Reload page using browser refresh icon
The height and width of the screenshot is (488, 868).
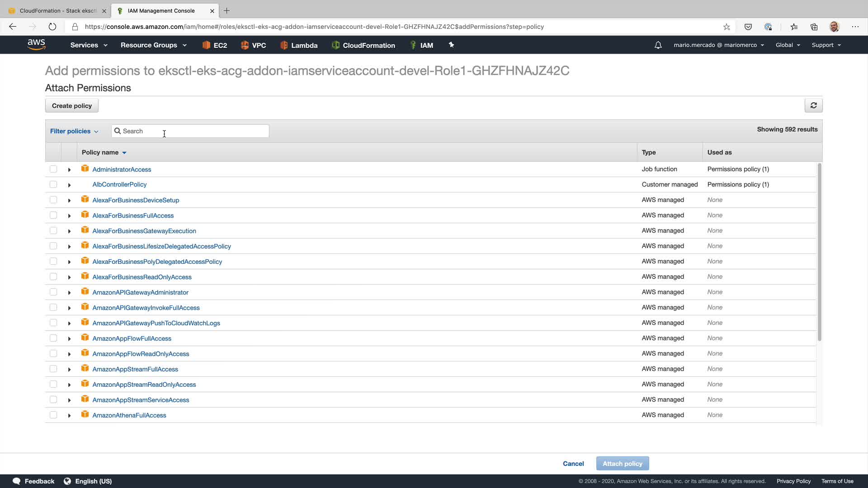[52, 27]
